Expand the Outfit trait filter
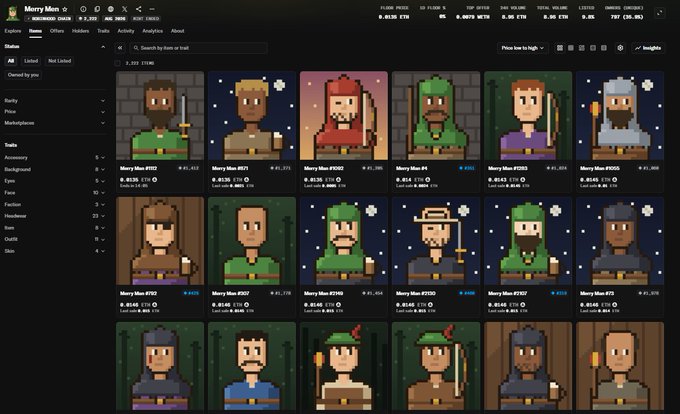Viewport: 680px width, 414px height. (55, 239)
